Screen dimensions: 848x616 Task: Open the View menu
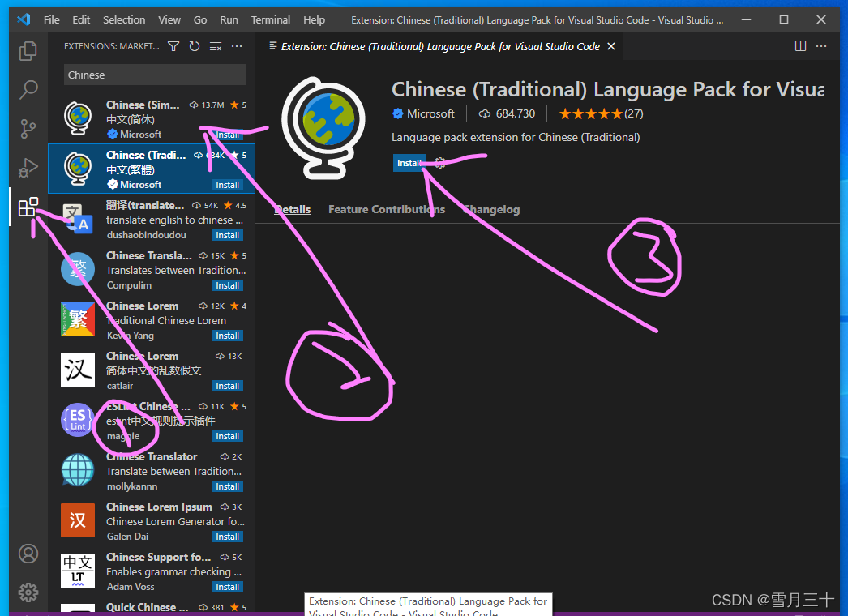[x=169, y=20]
